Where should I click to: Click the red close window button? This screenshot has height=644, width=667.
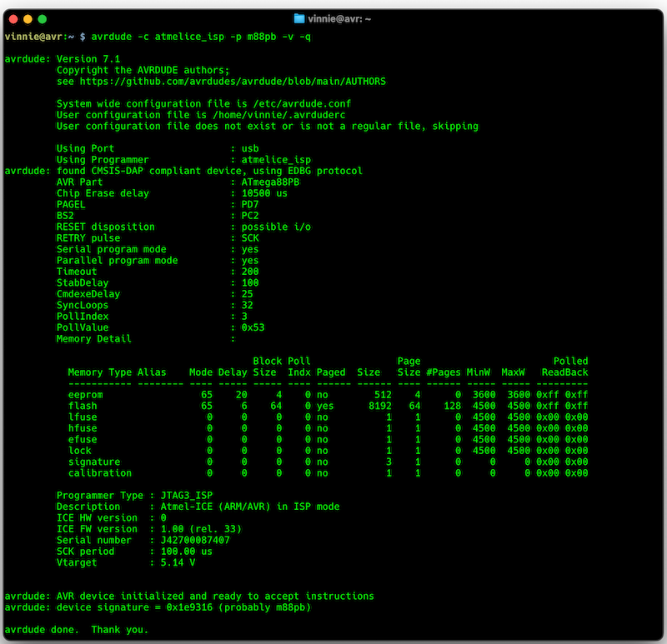(13, 19)
